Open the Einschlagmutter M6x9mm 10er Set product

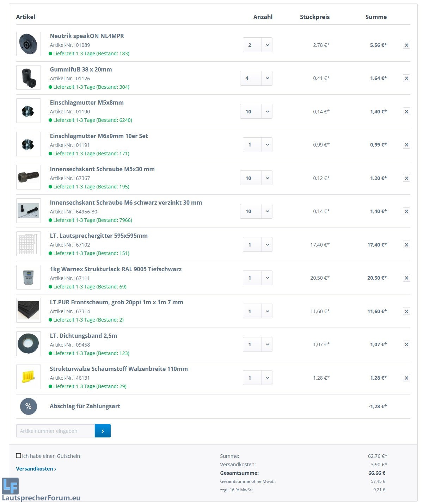click(x=99, y=136)
